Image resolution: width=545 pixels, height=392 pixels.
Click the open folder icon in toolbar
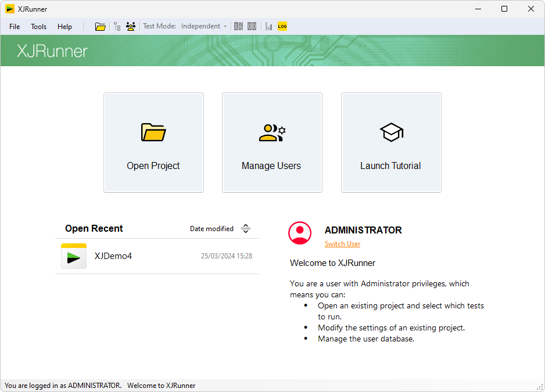[x=101, y=26]
